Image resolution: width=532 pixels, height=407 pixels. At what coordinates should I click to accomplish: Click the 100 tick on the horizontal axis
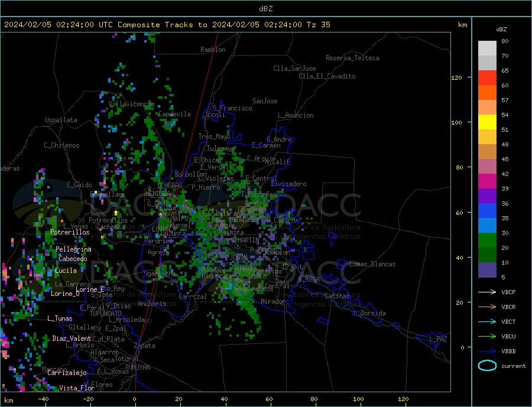coord(358,399)
